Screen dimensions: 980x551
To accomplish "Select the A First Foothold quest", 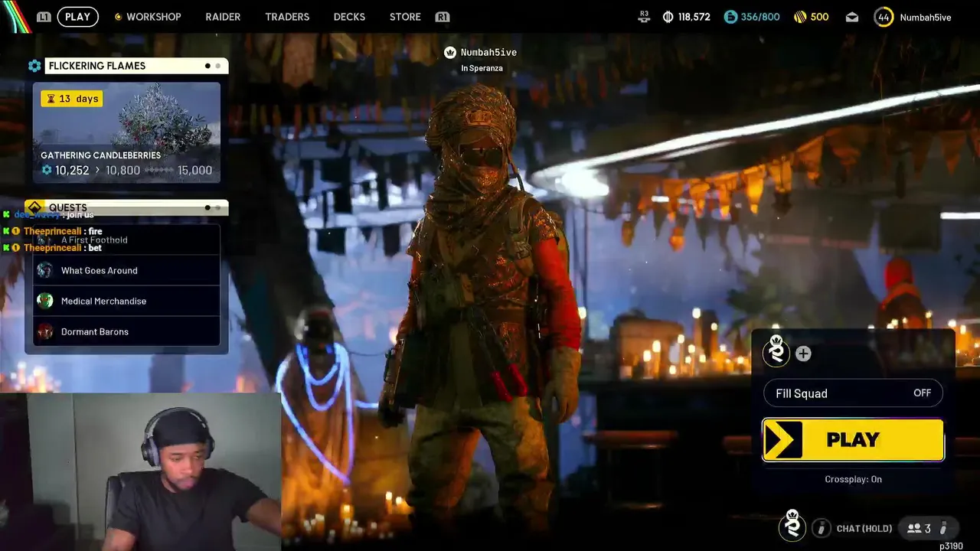I will pos(126,240).
